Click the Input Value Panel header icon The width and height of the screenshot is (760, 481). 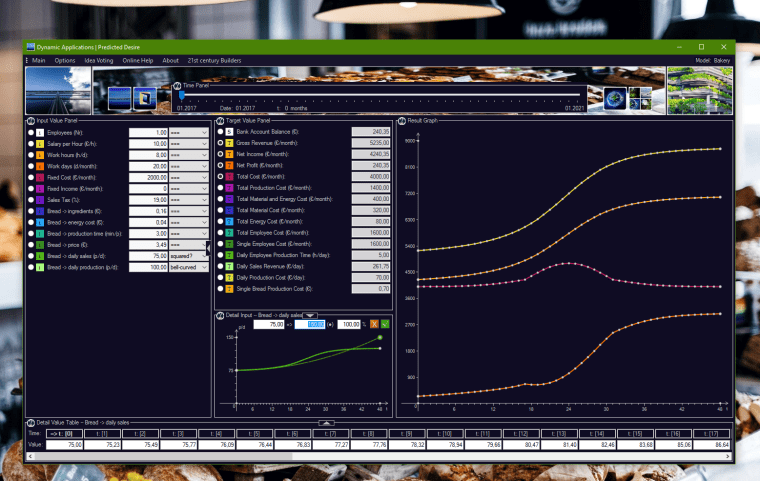(x=28, y=121)
